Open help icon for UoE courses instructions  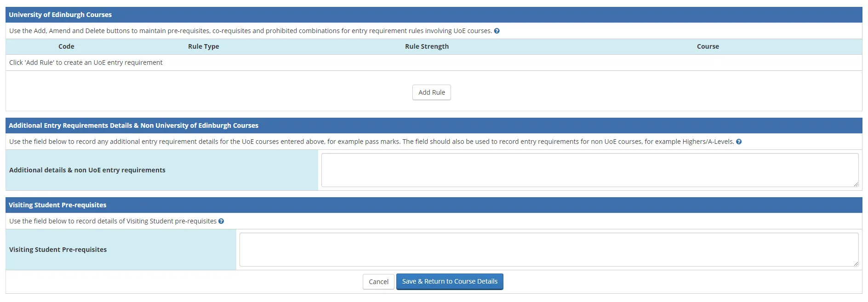tap(497, 31)
